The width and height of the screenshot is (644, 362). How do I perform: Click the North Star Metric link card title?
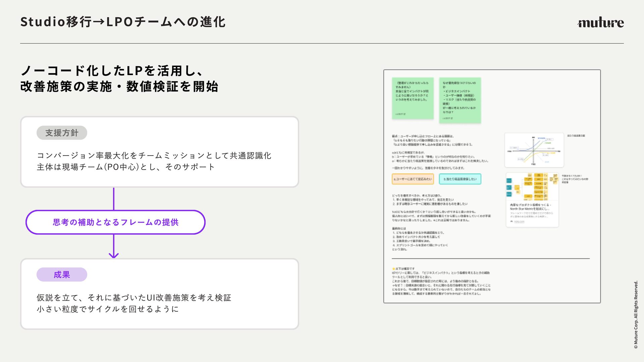(530, 207)
